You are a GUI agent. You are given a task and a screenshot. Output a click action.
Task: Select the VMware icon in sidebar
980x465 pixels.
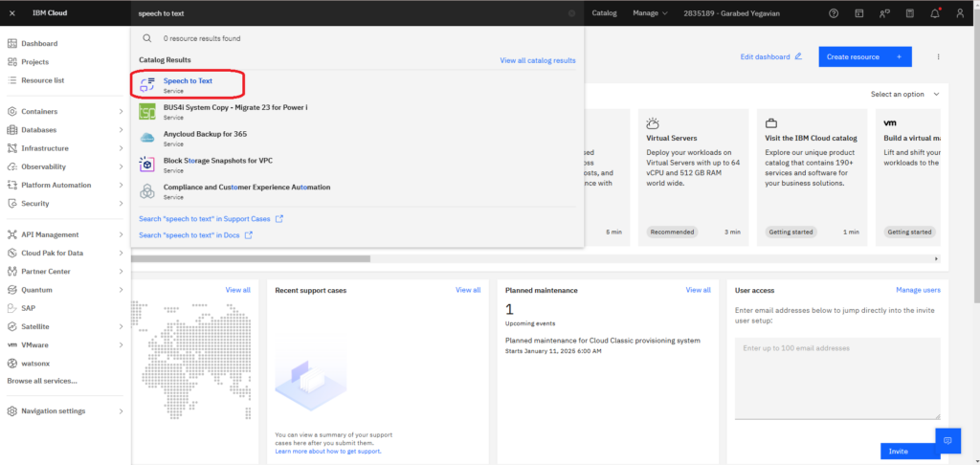click(11, 345)
